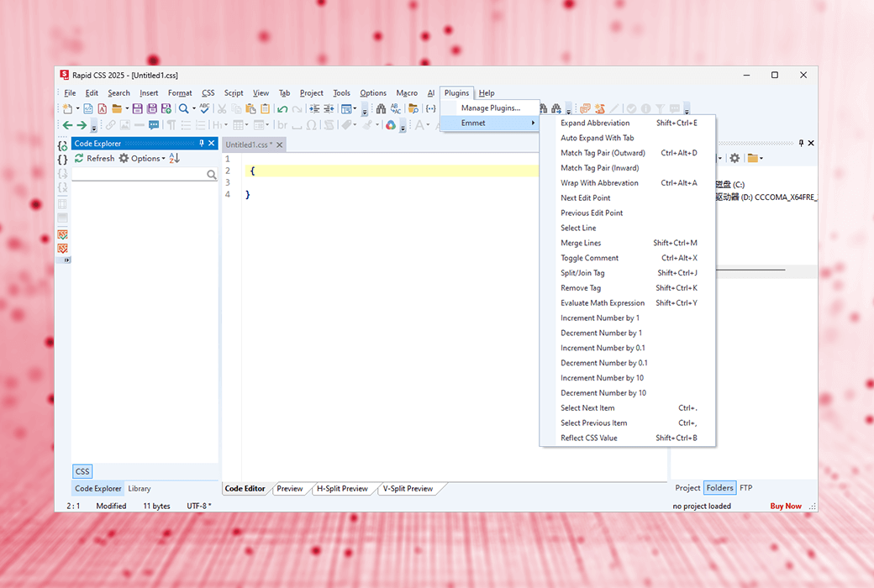Click the Code Explorer search magnifier
This screenshot has height=588, width=874.
(x=211, y=175)
